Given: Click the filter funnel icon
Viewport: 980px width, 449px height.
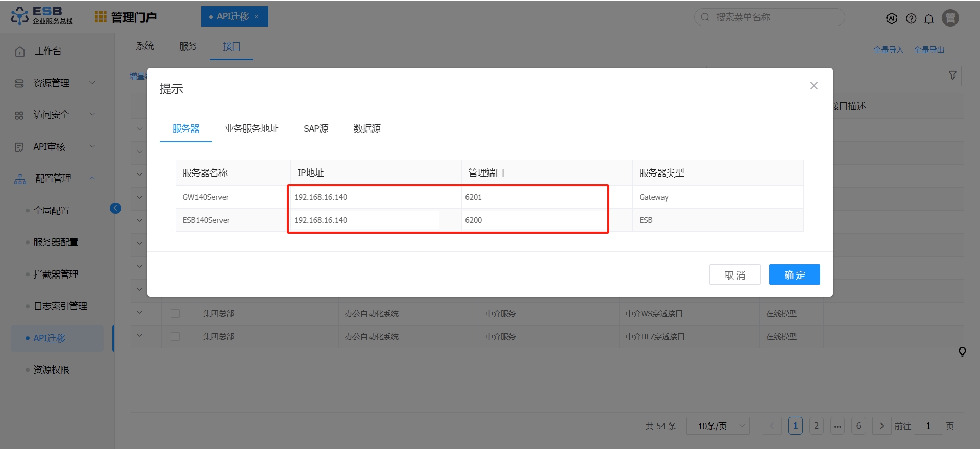Looking at the screenshot, I should [x=952, y=76].
